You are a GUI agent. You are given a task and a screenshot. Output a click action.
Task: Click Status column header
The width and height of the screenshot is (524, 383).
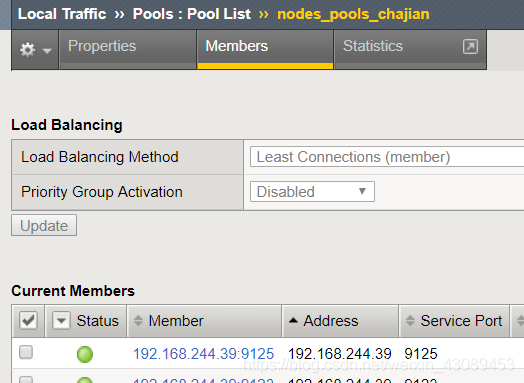(97, 321)
